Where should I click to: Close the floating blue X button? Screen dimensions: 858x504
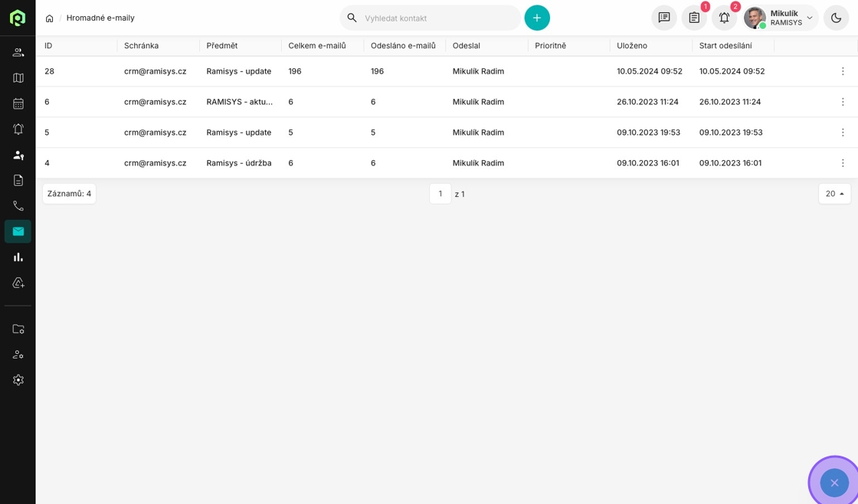coord(834,483)
